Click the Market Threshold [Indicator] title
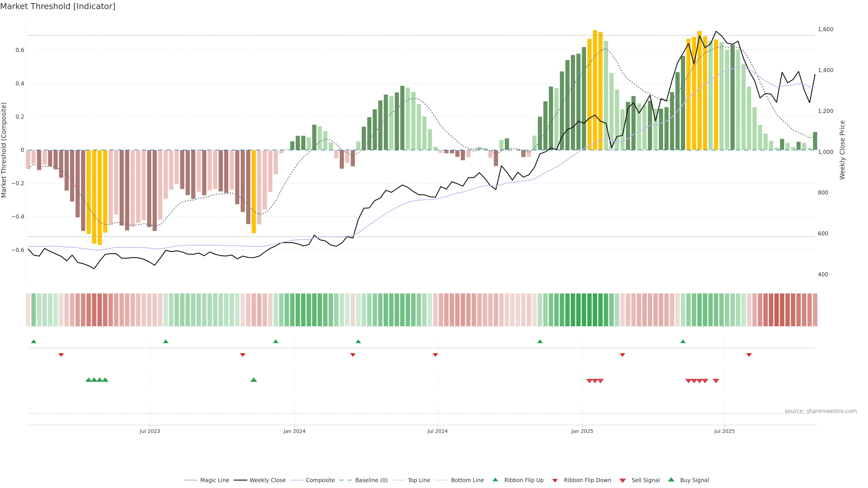Viewport: 868px width, 488px height. tap(58, 6)
